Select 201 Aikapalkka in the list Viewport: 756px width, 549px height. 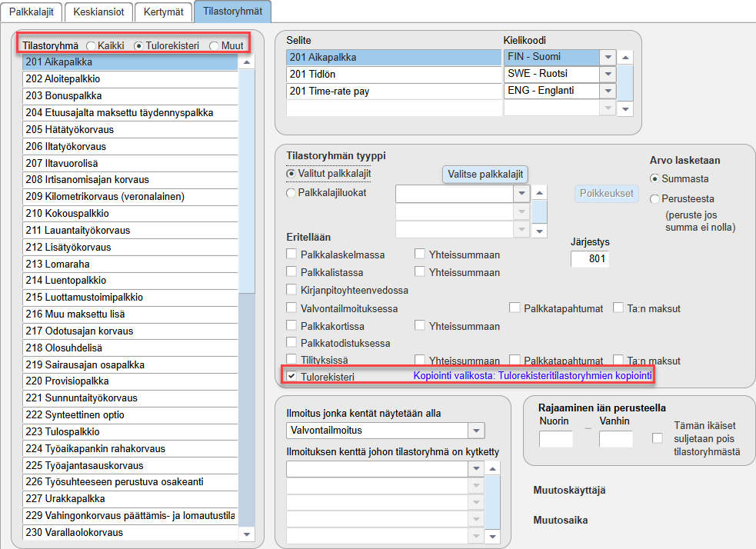(x=130, y=62)
